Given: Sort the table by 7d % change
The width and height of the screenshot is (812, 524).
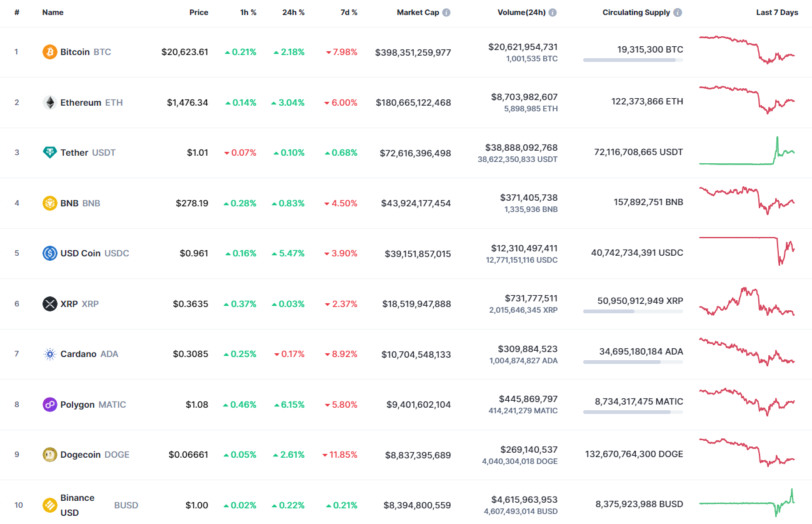Looking at the screenshot, I should [x=349, y=12].
